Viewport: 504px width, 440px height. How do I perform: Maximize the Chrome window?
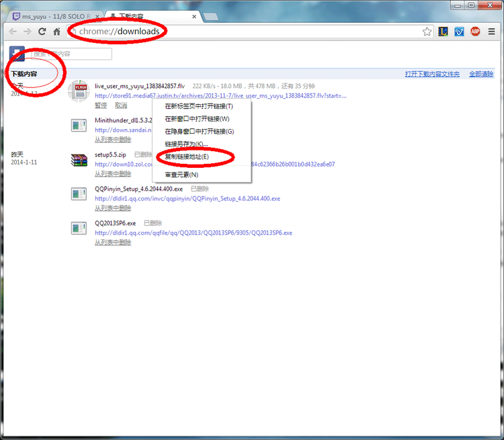pyautogui.click(x=471, y=5)
